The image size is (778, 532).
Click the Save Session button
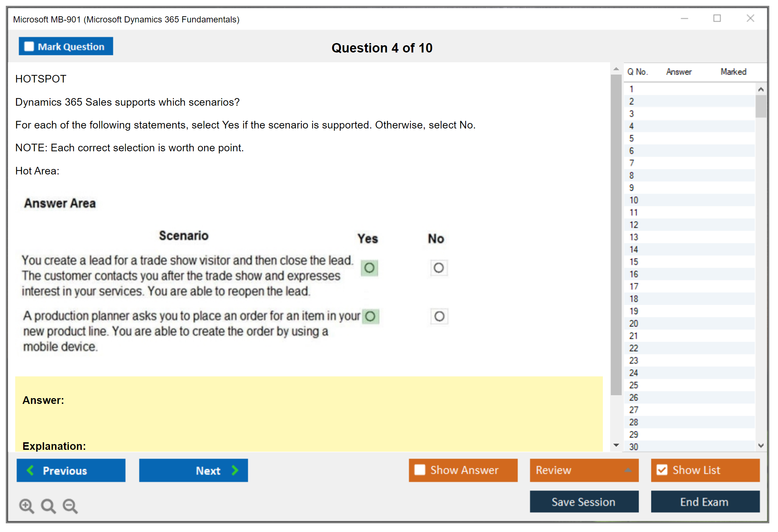pos(584,502)
